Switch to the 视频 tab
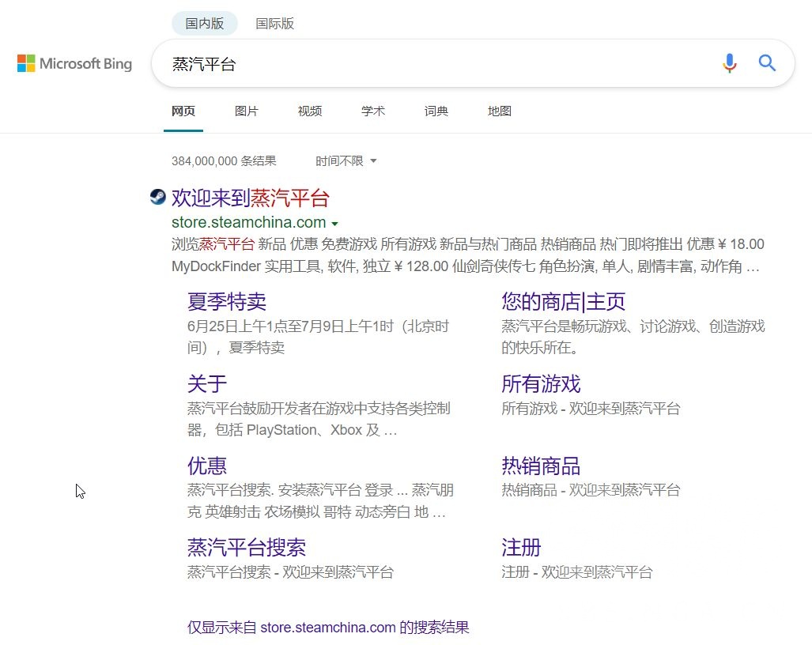This screenshot has width=812, height=645. [x=309, y=111]
